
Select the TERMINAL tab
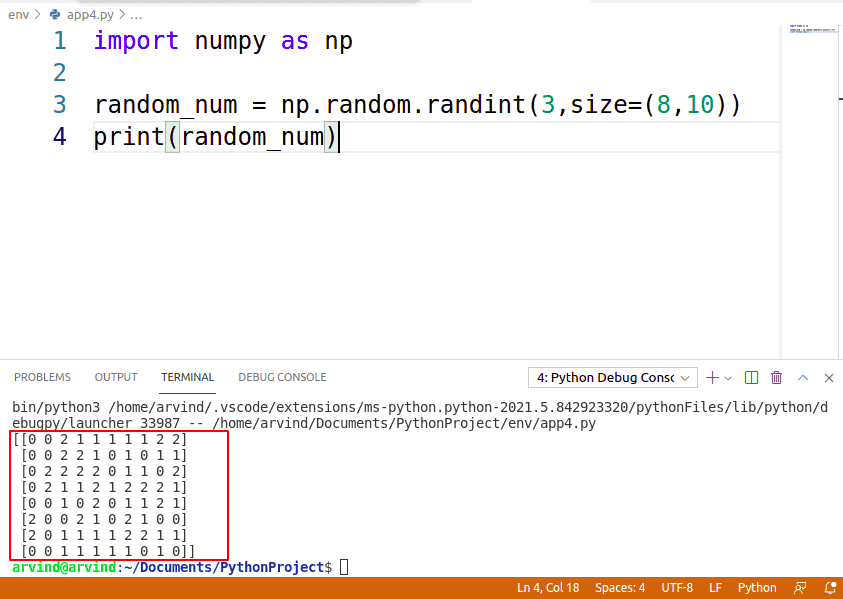(x=188, y=377)
